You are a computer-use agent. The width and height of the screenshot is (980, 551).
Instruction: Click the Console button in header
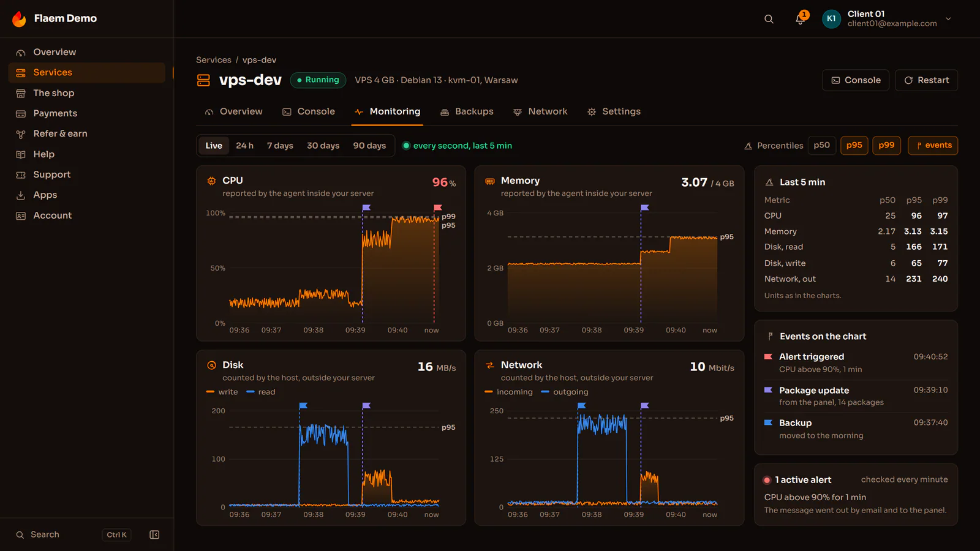(x=856, y=80)
